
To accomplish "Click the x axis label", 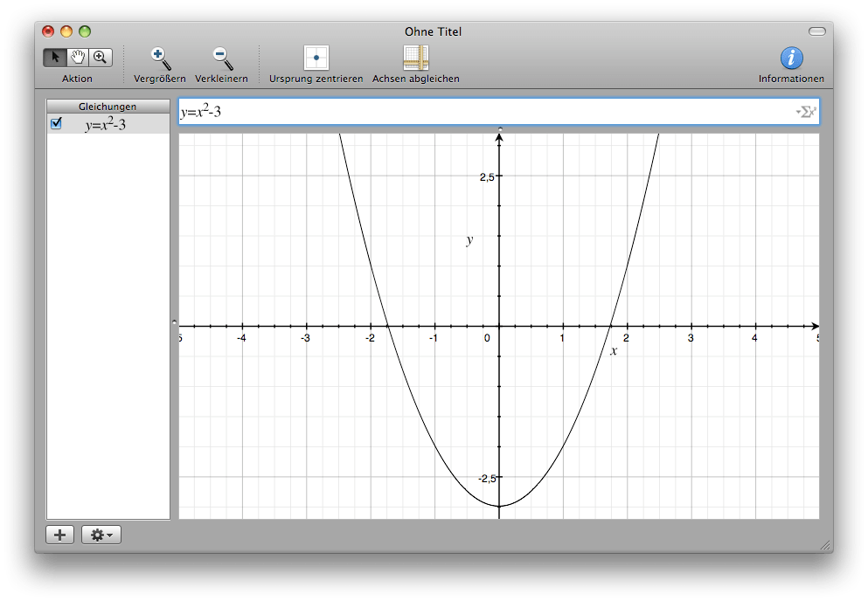I will 614,351.
